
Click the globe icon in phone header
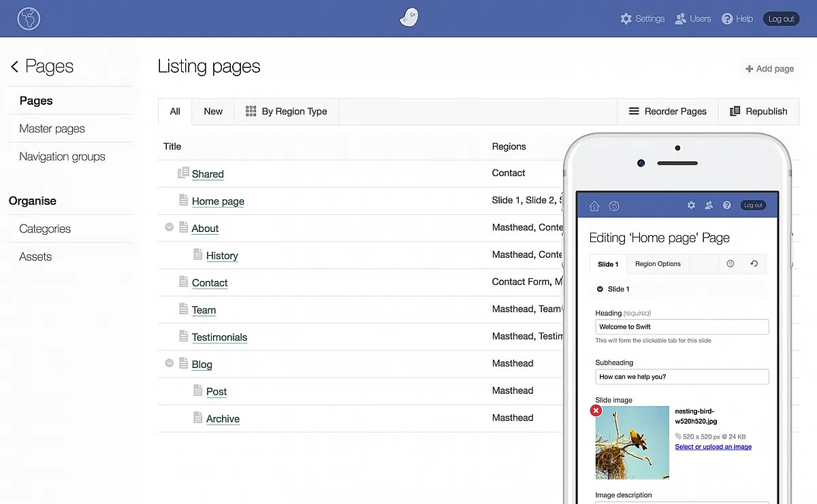(613, 205)
